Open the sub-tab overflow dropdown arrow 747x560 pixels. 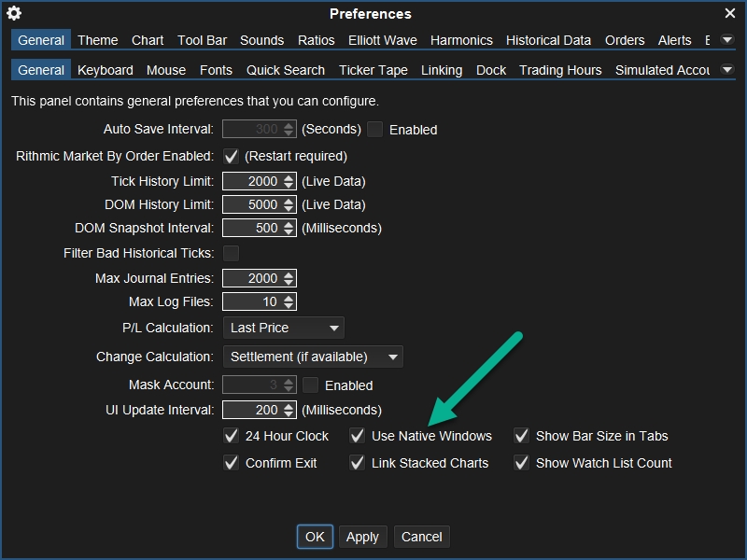pos(726,70)
